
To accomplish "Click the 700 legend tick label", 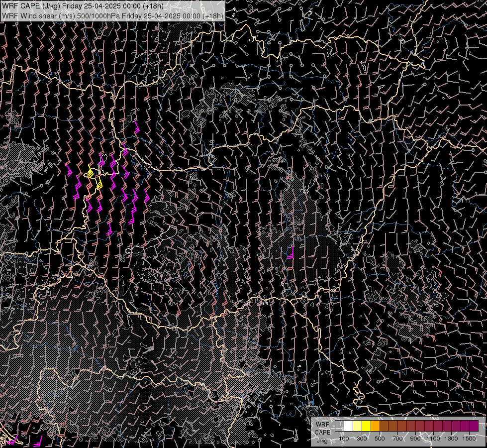I will 397,439.
